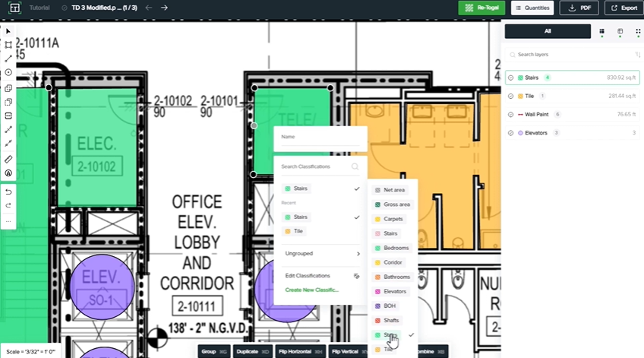Go to the next page arrow

[164, 8]
